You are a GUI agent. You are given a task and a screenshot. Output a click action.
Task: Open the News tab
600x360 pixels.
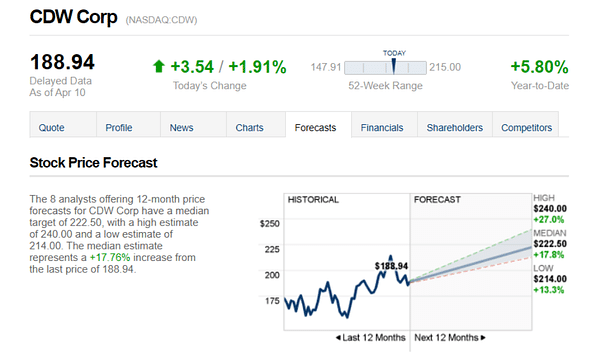193,125
